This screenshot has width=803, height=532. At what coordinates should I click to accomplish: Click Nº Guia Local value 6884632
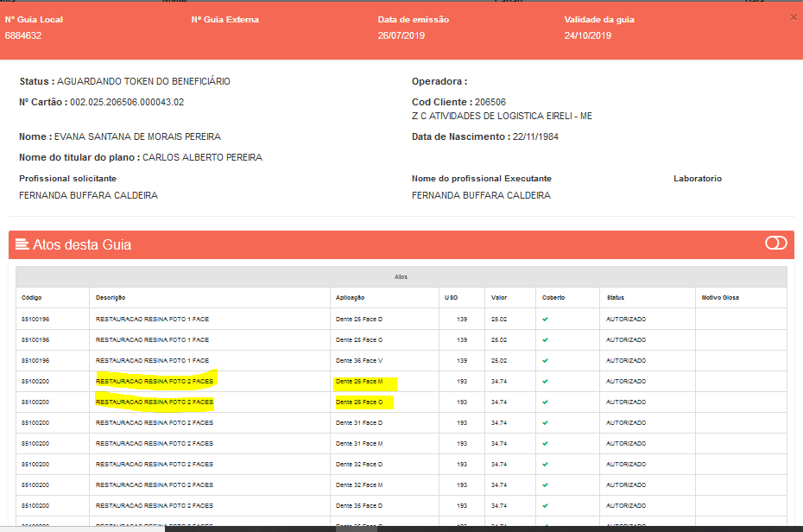tap(23, 35)
